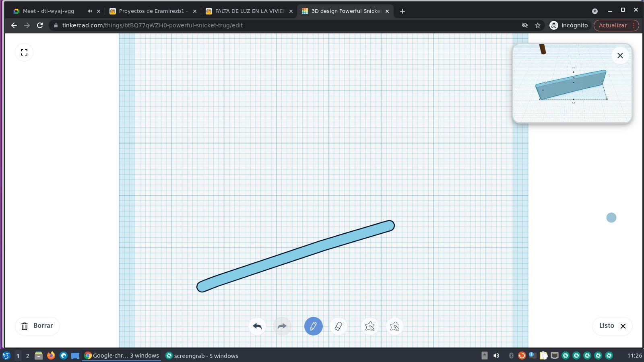Open Google-chrome 3 windows taskbar group
The height and width of the screenshot is (362, 644).
[x=122, y=356]
